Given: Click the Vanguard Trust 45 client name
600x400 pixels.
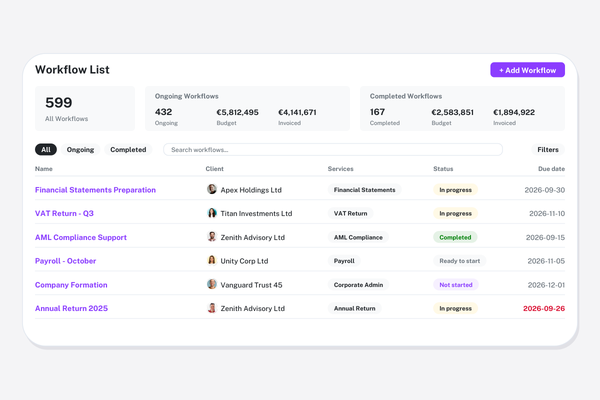Looking at the screenshot, I should (x=251, y=285).
